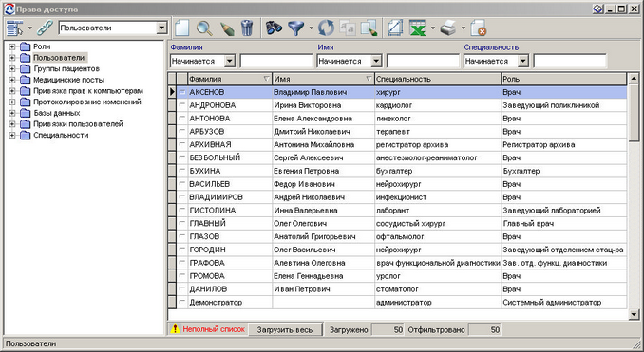Click the Специальность filter text field
This screenshot has height=352, width=644.
pyautogui.click(x=570, y=61)
